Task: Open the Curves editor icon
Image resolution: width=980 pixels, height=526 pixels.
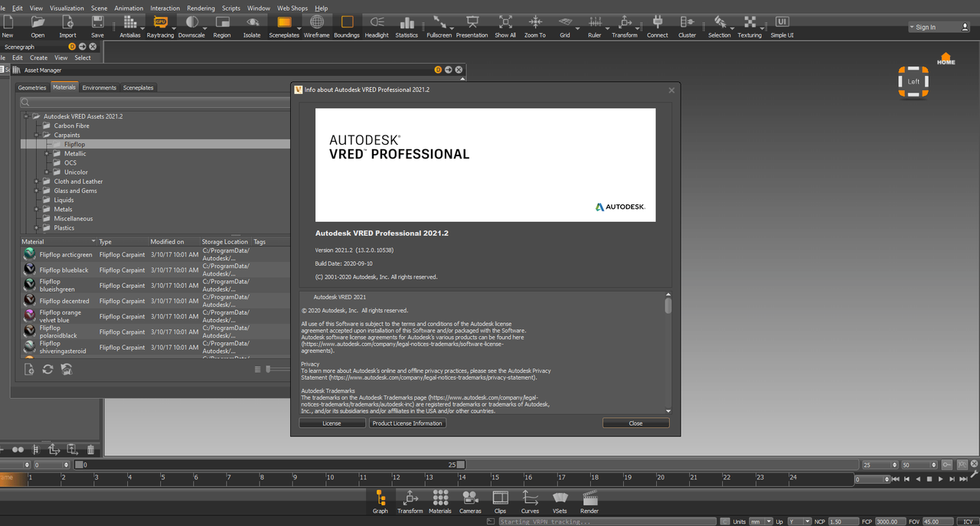Action: coord(530,502)
